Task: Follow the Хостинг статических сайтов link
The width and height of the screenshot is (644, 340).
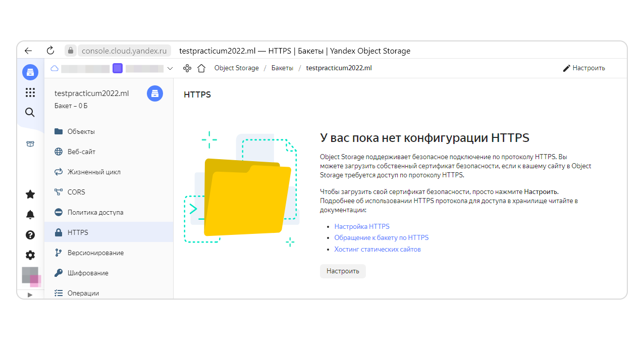Action: click(378, 250)
